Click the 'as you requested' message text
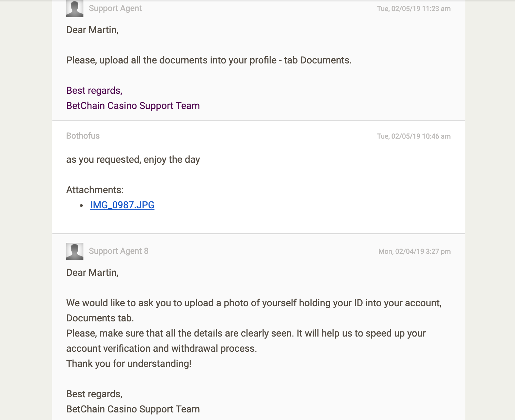Screen dimensions: 515x420 click(x=133, y=160)
